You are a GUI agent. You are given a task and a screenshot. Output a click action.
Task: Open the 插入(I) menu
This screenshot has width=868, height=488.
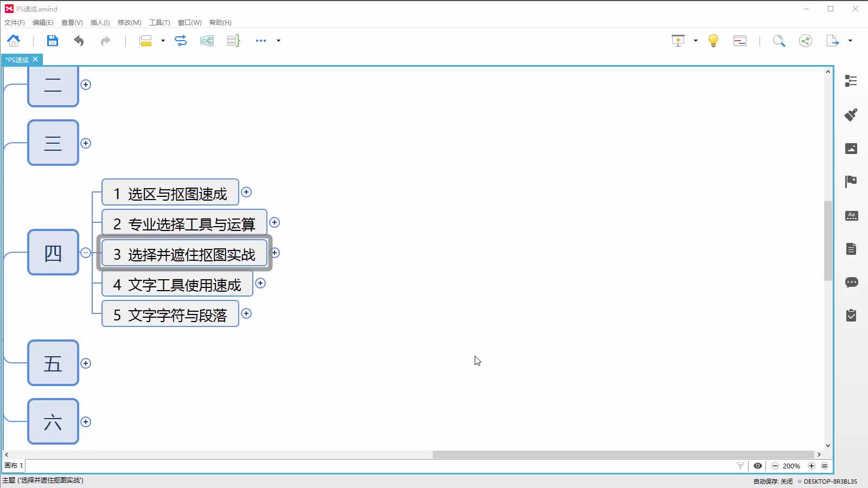[100, 23]
